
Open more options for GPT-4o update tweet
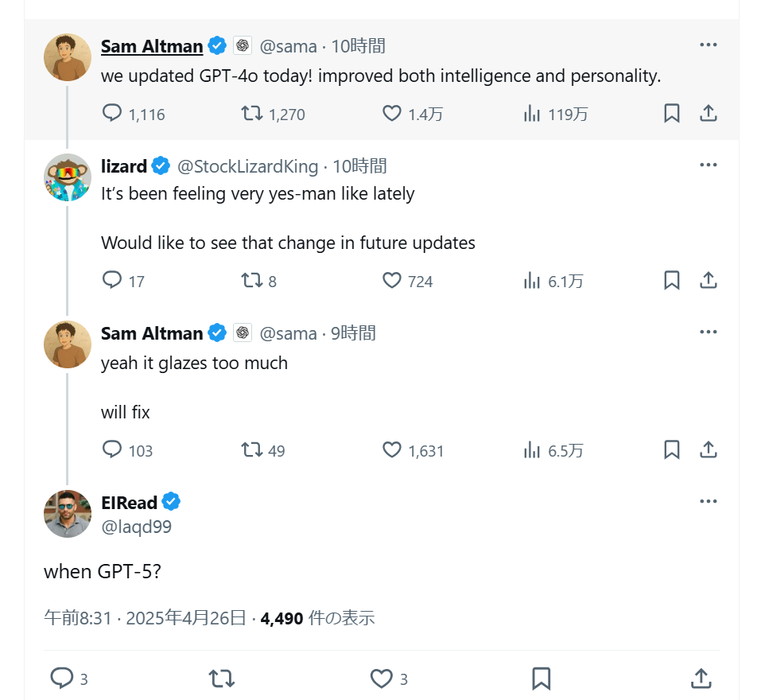tap(709, 45)
